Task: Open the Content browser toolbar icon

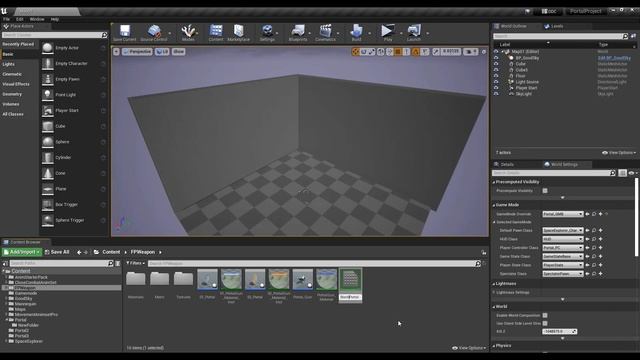Action: click(216, 33)
